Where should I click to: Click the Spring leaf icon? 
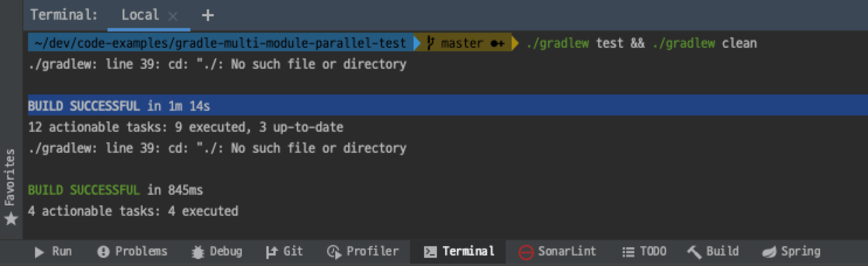point(769,252)
